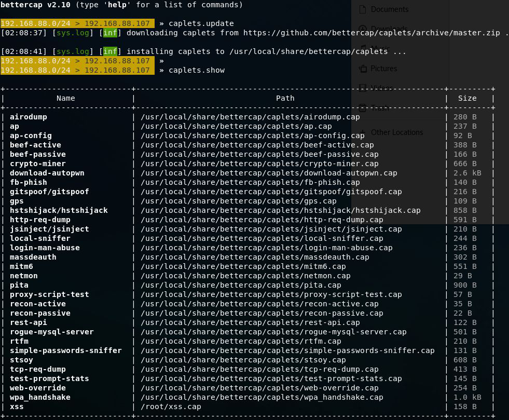Click the Videos icon in the sidebar
This screenshot has width=509, height=420.
coord(363,88)
